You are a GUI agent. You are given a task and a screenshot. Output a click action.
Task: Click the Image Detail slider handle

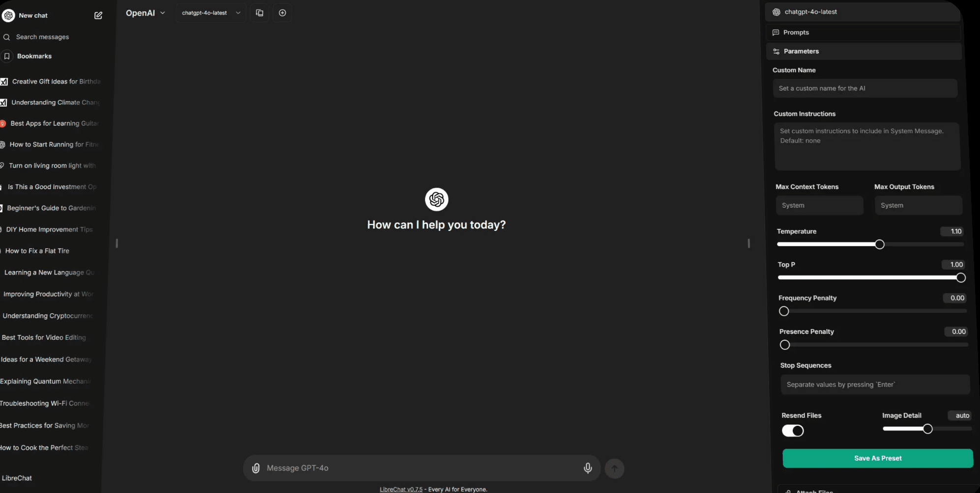click(927, 429)
